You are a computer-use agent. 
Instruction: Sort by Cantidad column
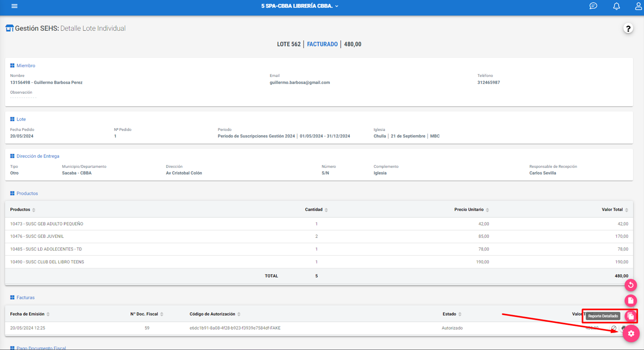point(316,210)
